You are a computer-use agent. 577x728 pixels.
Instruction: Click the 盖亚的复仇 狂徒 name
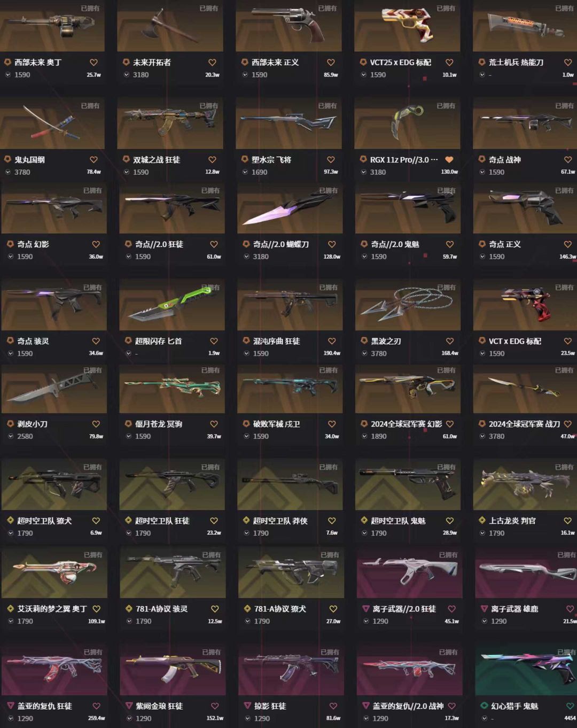point(44,706)
